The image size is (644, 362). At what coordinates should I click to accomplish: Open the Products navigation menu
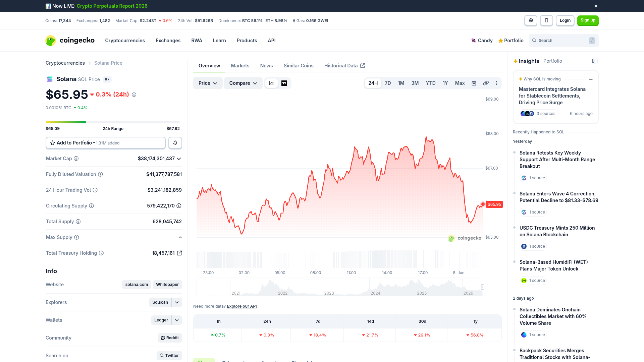coord(247,41)
